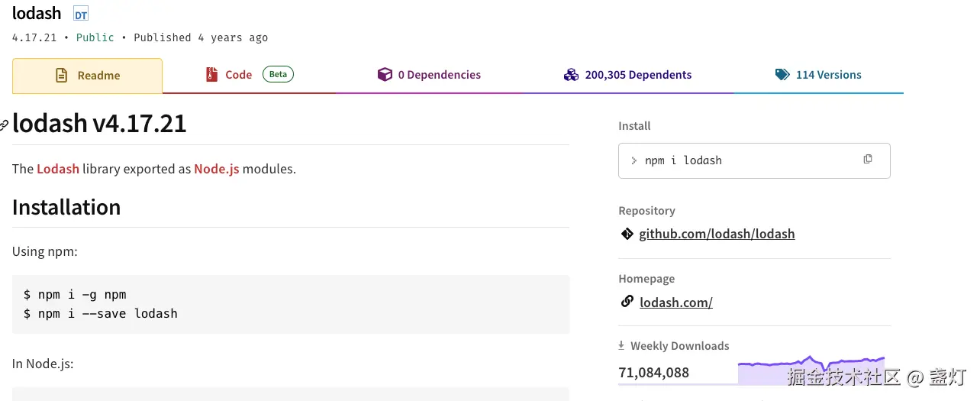980x401 pixels.
Task: Click the npm i lodash install box
Action: pos(754,160)
